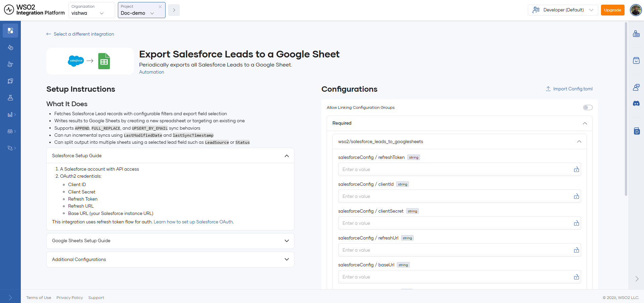
Task: Focus the refreshUrl value input field
Action: pyautogui.click(x=459, y=250)
